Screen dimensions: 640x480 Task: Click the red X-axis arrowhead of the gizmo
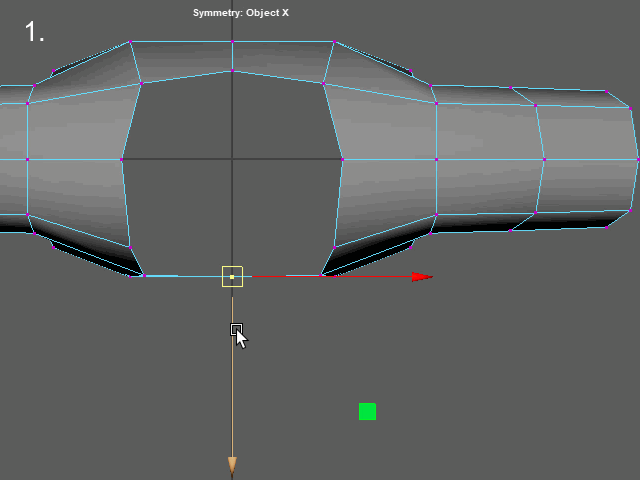pos(422,277)
